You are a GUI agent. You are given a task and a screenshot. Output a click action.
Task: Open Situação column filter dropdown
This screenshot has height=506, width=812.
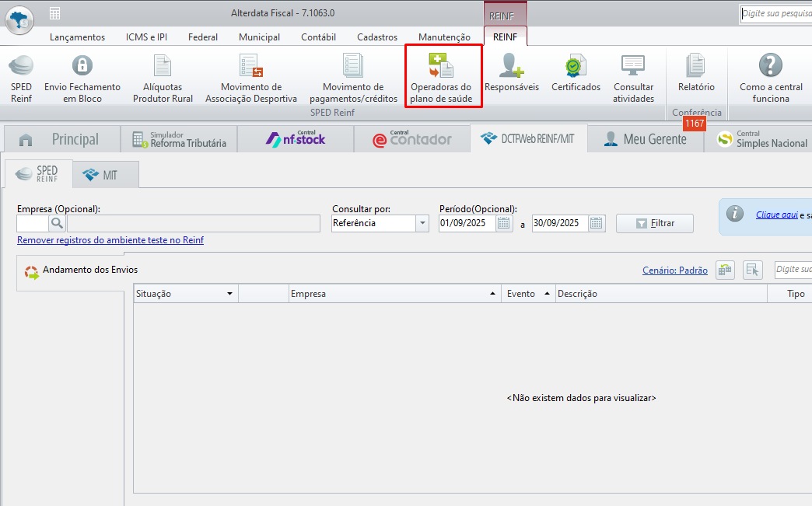(229, 294)
